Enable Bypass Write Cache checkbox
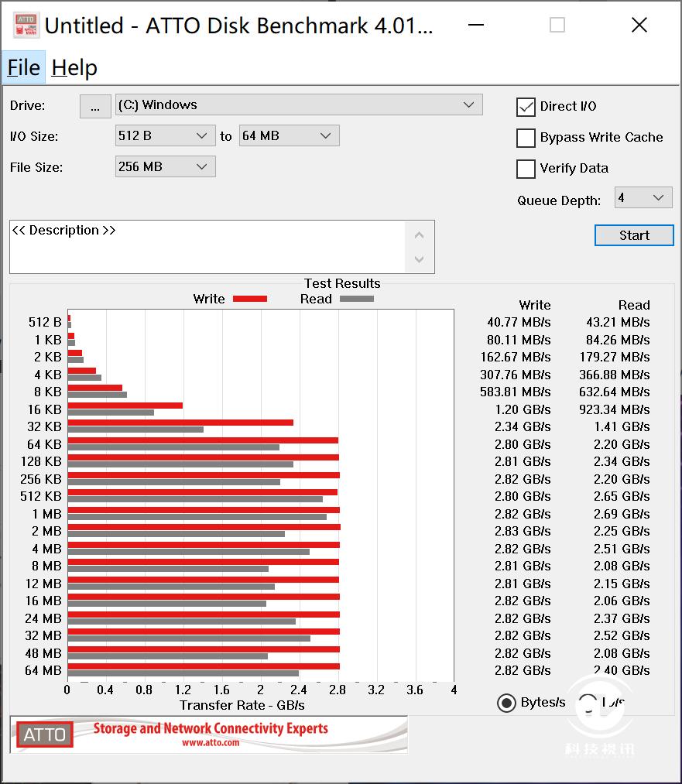682x784 pixels. tap(526, 138)
